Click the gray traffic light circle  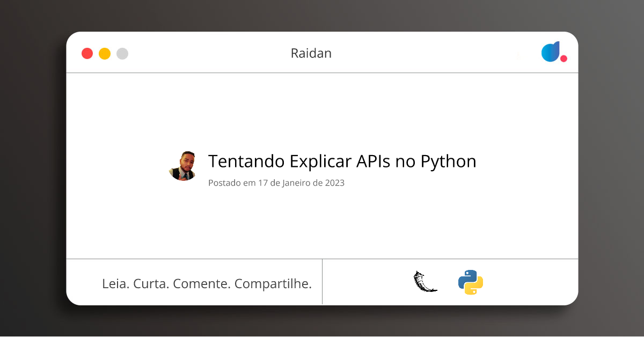tap(122, 53)
